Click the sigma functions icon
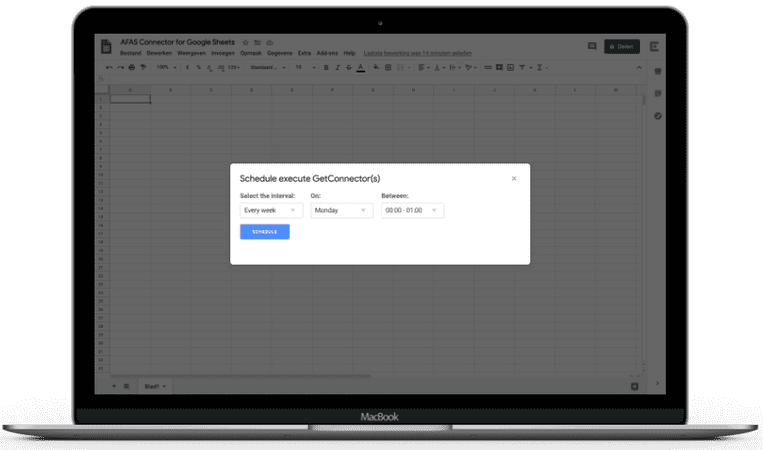The width and height of the screenshot is (763, 450). click(540, 68)
